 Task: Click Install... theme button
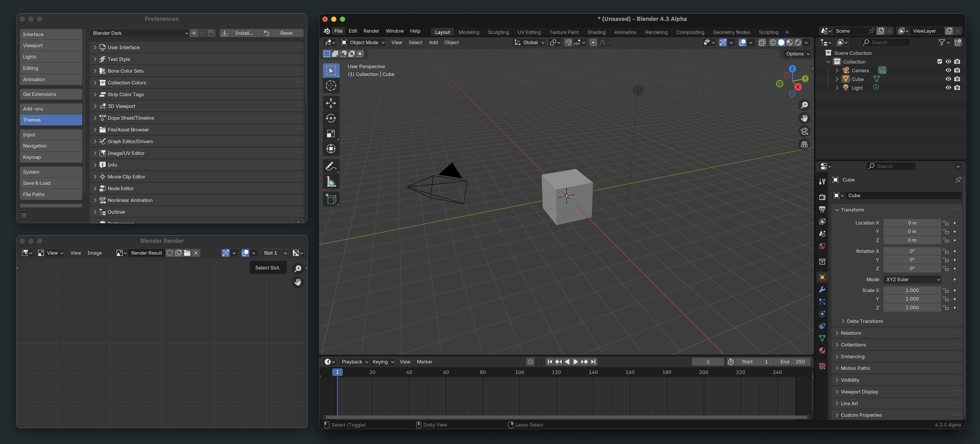(240, 33)
